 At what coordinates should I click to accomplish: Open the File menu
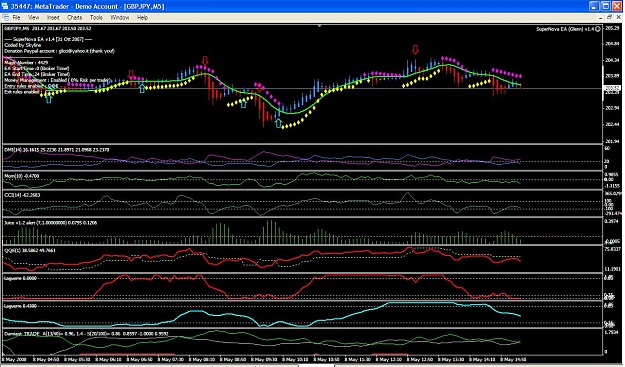coord(16,18)
